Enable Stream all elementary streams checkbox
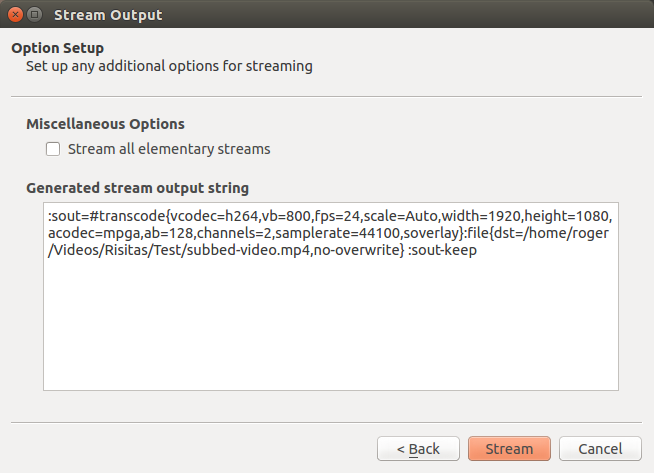 [x=53, y=149]
